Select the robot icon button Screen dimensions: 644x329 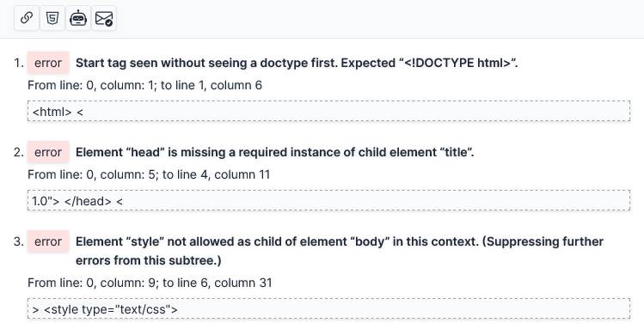pyautogui.click(x=78, y=18)
